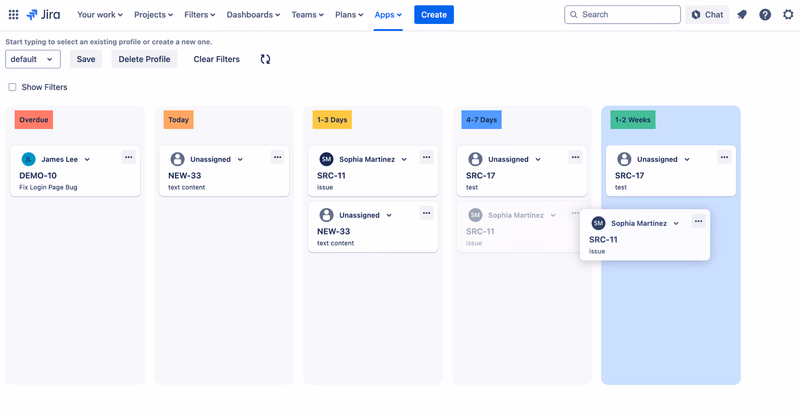Click the refresh arrows icon
This screenshot has height=414, width=800.
click(265, 59)
